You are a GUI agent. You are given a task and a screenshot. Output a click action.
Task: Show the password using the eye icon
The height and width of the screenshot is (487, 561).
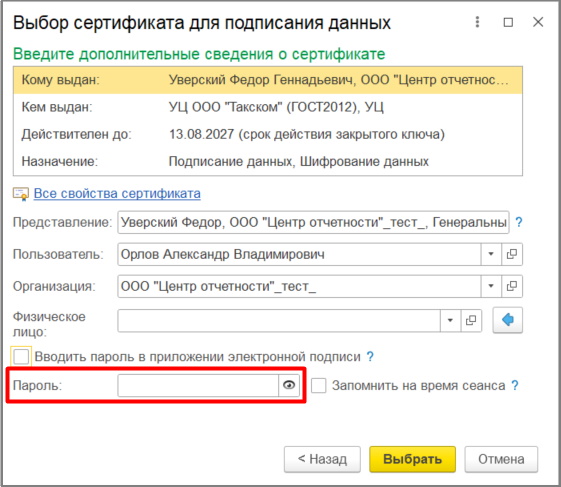(289, 385)
